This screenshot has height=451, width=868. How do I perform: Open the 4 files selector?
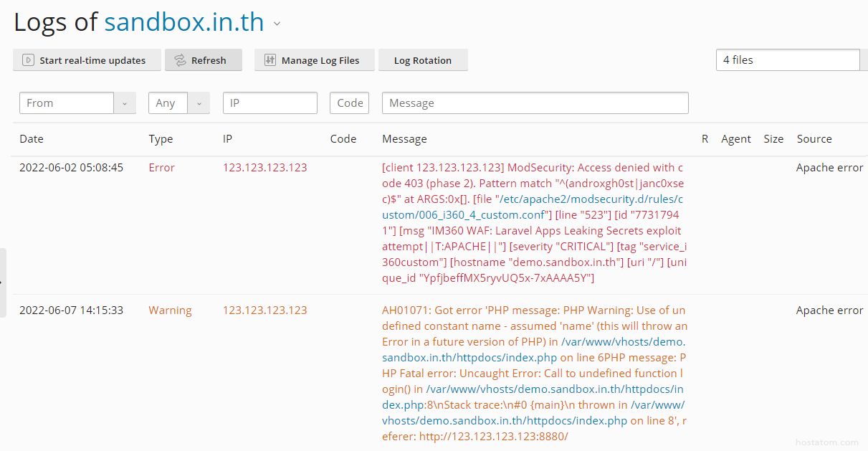787,60
